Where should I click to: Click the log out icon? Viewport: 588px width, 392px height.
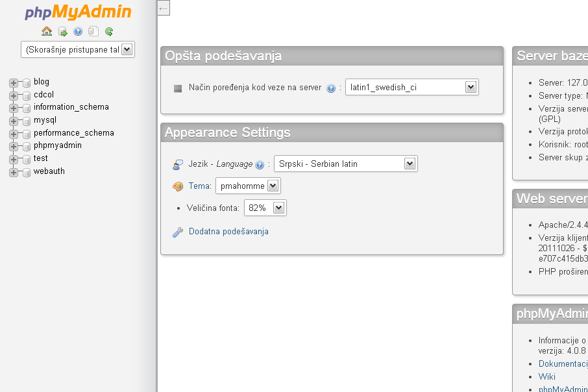point(62,32)
